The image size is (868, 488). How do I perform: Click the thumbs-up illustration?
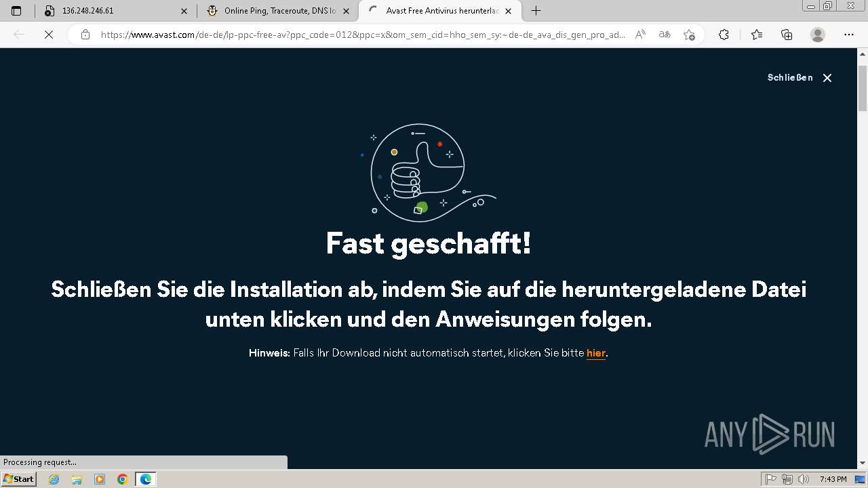click(429, 171)
